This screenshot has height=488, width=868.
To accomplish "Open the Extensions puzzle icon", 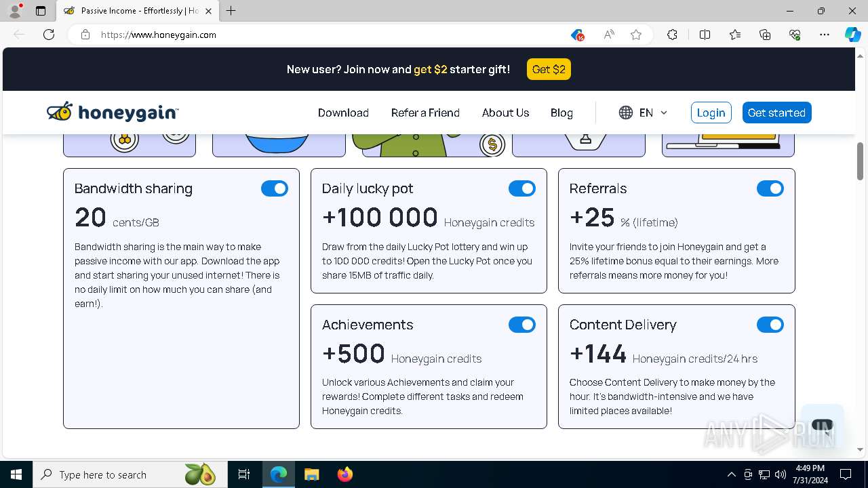I will [x=672, y=35].
